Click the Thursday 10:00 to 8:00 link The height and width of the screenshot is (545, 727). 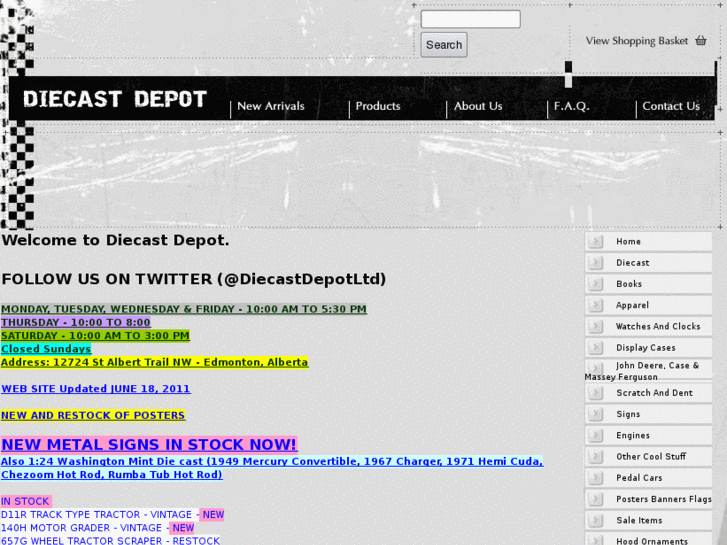pos(76,322)
